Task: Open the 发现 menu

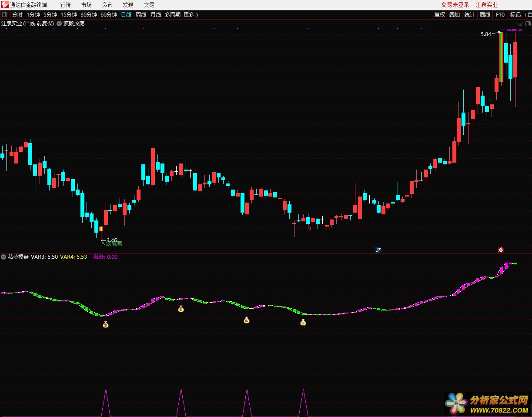Action: (128, 5)
